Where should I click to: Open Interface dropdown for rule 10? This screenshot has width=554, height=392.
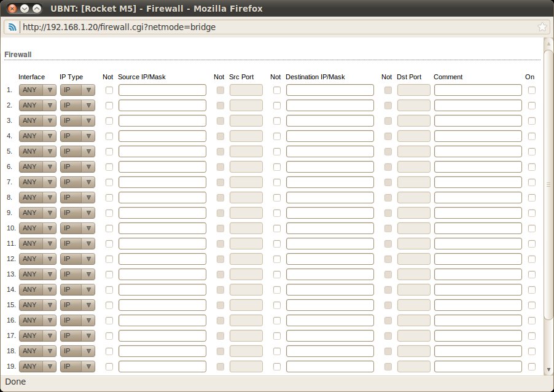pyautogui.click(x=37, y=229)
